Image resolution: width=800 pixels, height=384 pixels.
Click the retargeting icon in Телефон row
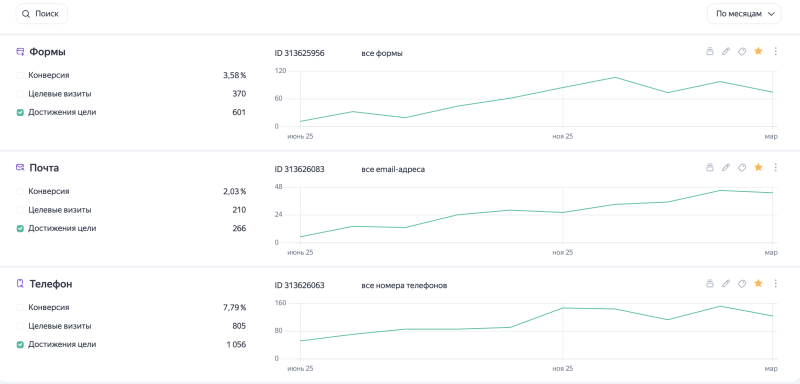[x=709, y=283]
